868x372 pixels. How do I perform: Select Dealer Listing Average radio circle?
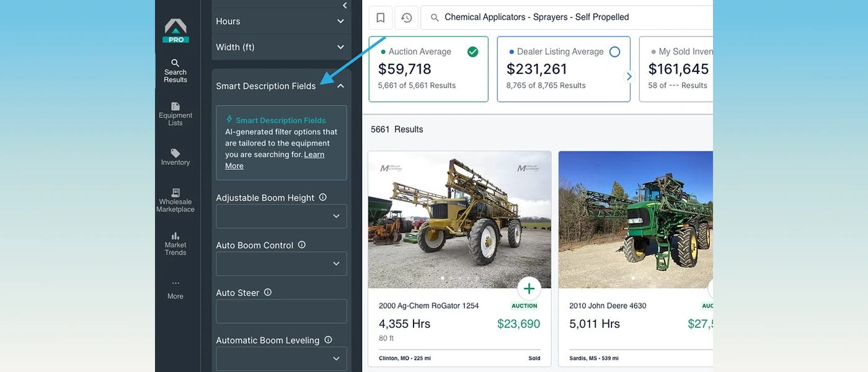coord(614,51)
